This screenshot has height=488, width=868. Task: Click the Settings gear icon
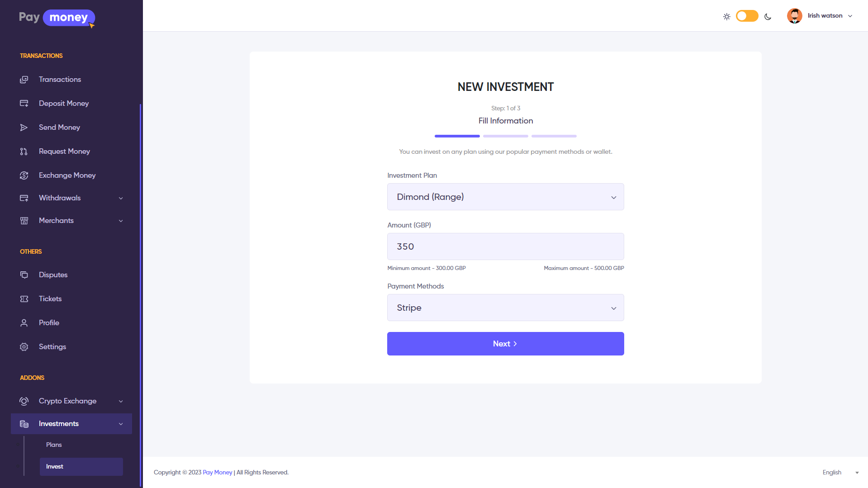click(x=24, y=347)
